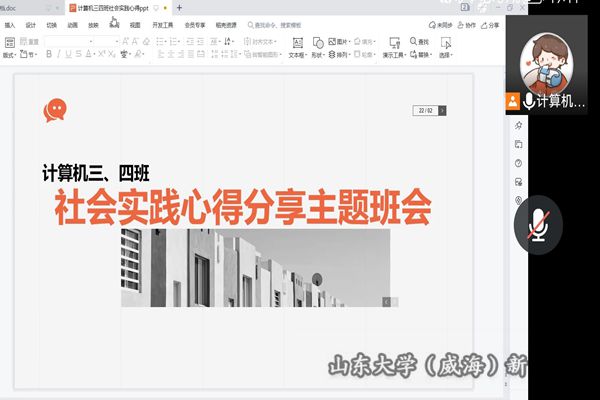Open the 视图 View tab
Viewport: 600px width, 400px height.
135,25
